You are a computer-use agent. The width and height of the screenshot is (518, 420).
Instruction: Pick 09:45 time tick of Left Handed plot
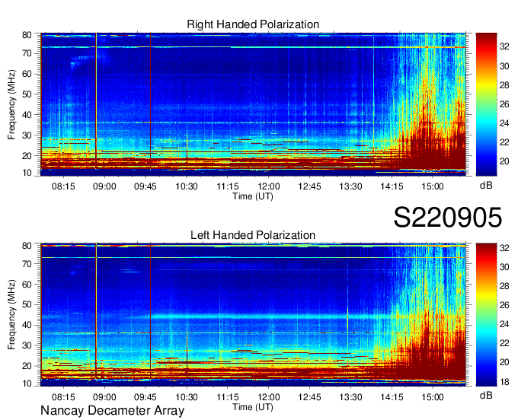click(x=145, y=396)
